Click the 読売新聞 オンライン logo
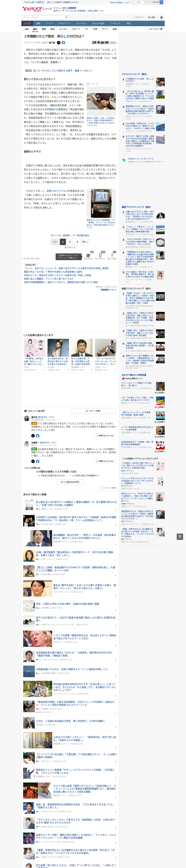This screenshot has height=868, width=186. click(x=104, y=43)
